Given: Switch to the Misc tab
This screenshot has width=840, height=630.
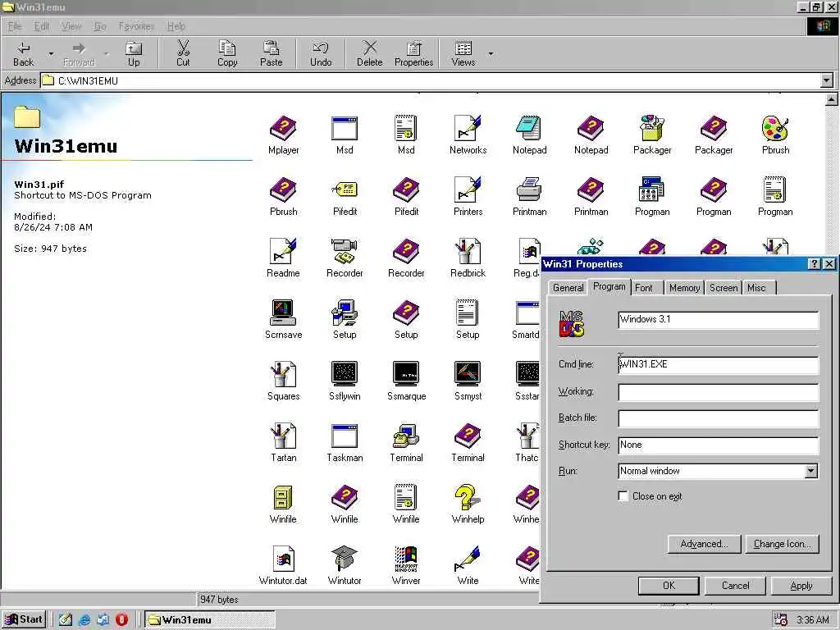Looking at the screenshot, I should [x=756, y=288].
